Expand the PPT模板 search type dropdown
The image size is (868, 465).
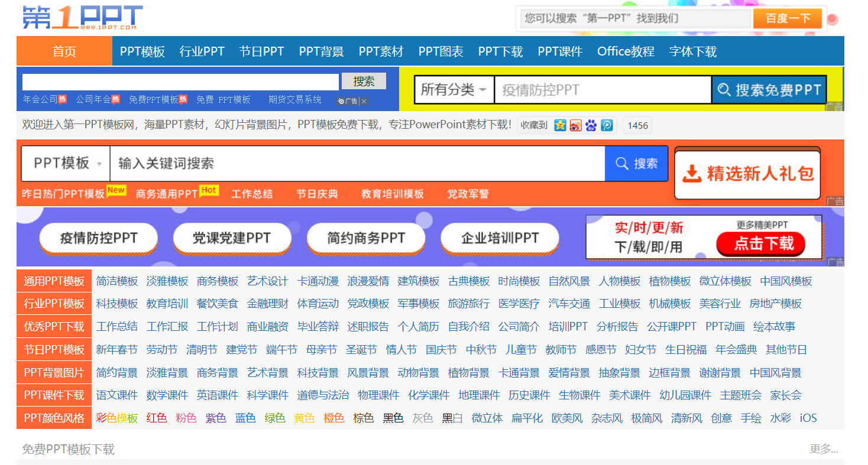[66, 163]
